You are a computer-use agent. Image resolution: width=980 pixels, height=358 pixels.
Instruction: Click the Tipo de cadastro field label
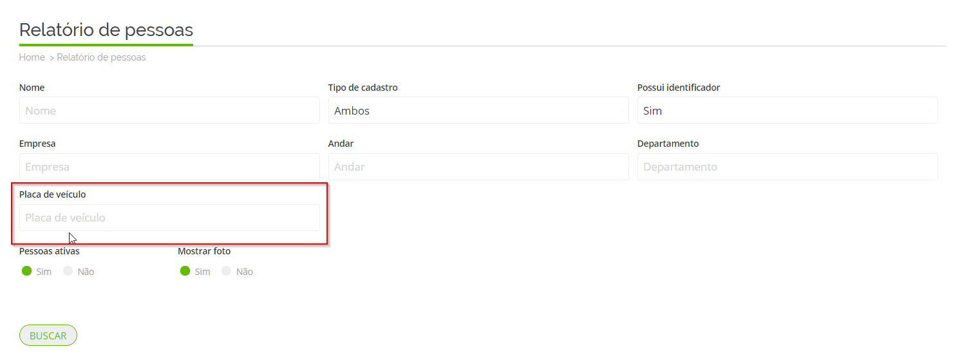pyautogui.click(x=363, y=88)
